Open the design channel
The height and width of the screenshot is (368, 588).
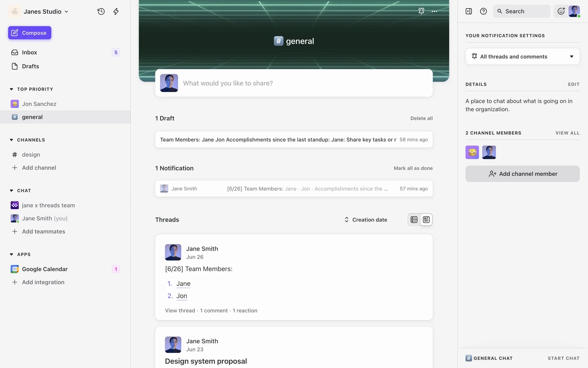(x=31, y=155)
